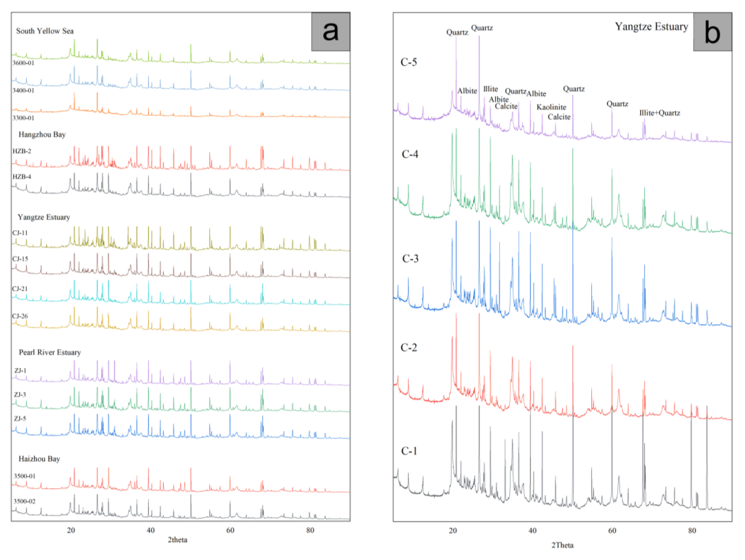Select the C-1 curve label
Image resolution: width=745 pixels, height=560 pixels.
(409, 451)
